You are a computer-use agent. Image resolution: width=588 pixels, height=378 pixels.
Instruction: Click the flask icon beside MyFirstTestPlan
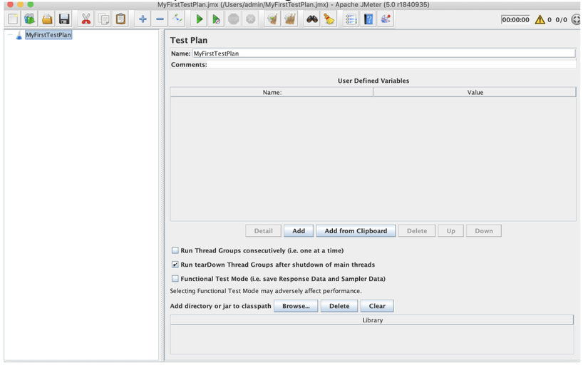pos(19,35)
